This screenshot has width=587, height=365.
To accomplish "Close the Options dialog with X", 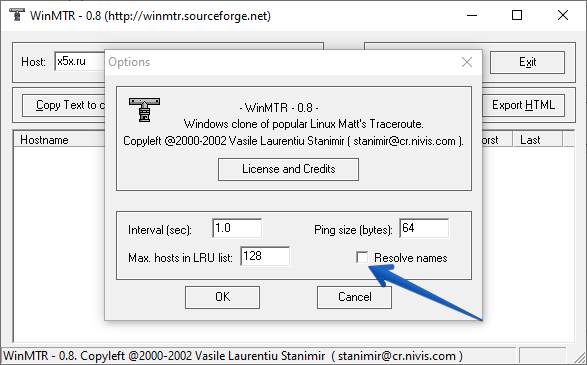I will pyautogui.click(x=466, y=62).
